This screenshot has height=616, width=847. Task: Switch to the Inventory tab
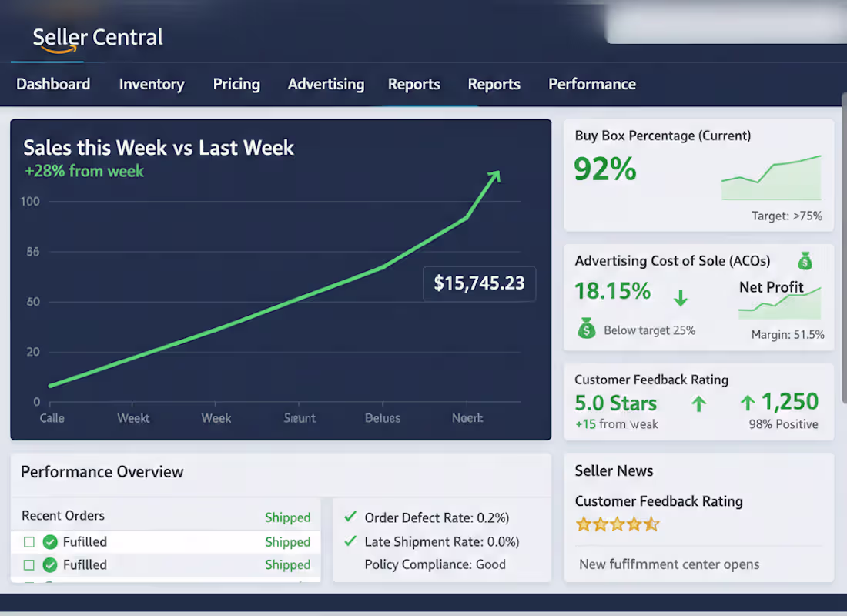(152, 84)
